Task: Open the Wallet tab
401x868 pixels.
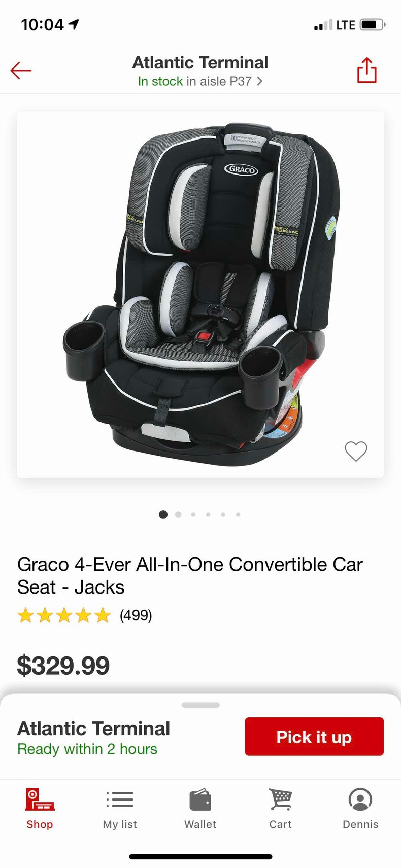Action: (200, 809)
